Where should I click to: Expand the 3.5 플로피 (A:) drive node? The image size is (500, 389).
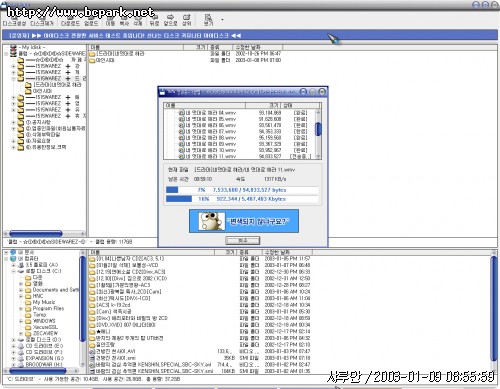[14, 265]
